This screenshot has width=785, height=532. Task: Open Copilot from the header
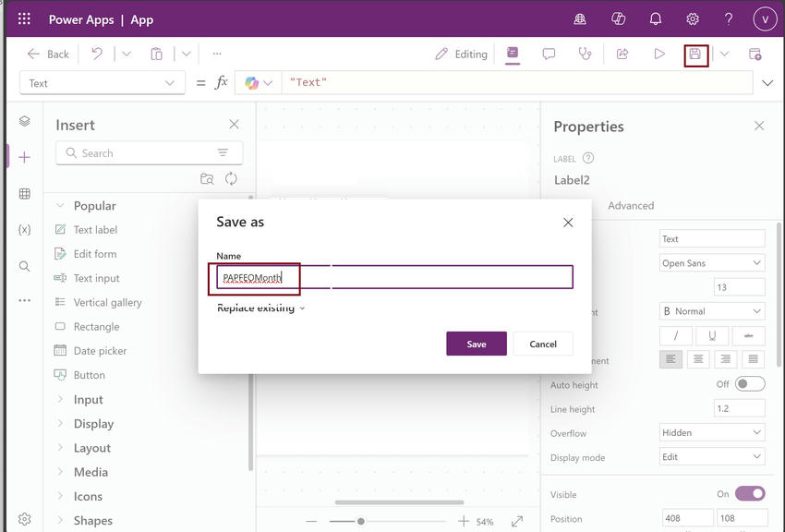point(618,19)
